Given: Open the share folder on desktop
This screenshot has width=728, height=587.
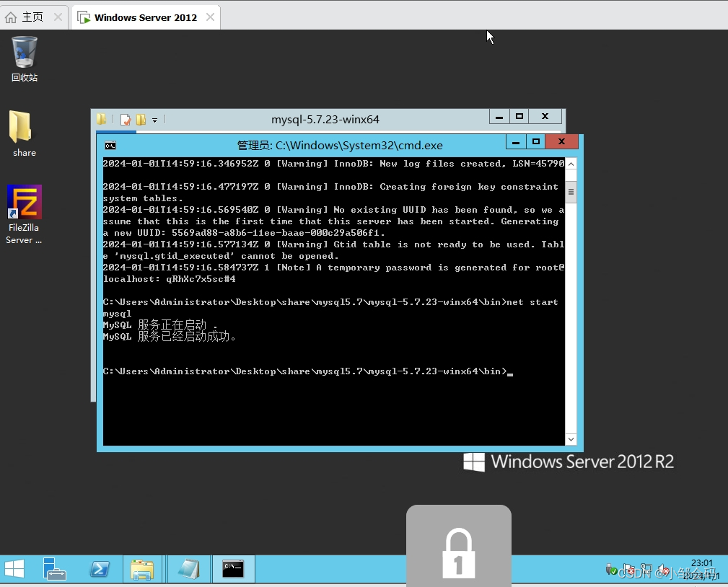Looking at the screenshot, I should [22, 133].
